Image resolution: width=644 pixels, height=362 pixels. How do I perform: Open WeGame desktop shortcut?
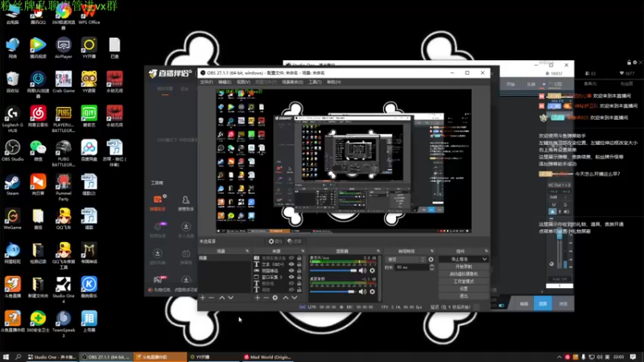click(12, 219)
